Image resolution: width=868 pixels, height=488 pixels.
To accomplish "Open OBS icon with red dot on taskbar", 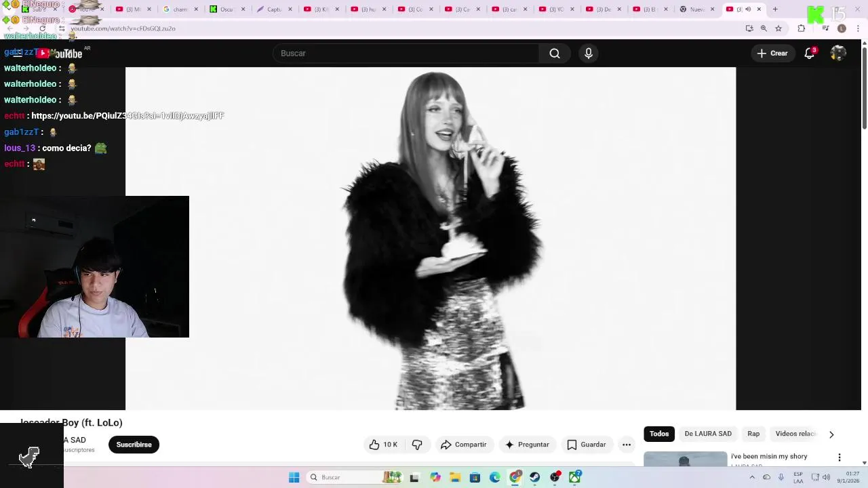I will coord(555,477).
